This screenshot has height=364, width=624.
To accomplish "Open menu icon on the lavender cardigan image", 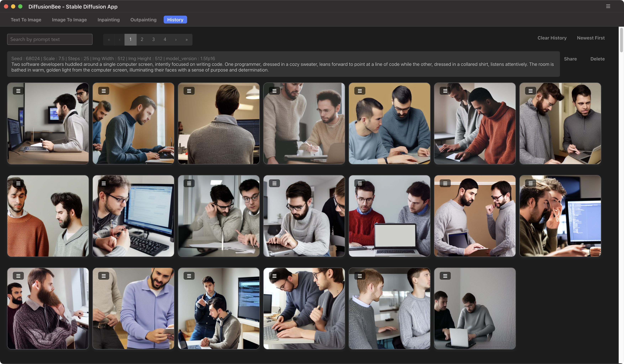I will pos(104,276).
